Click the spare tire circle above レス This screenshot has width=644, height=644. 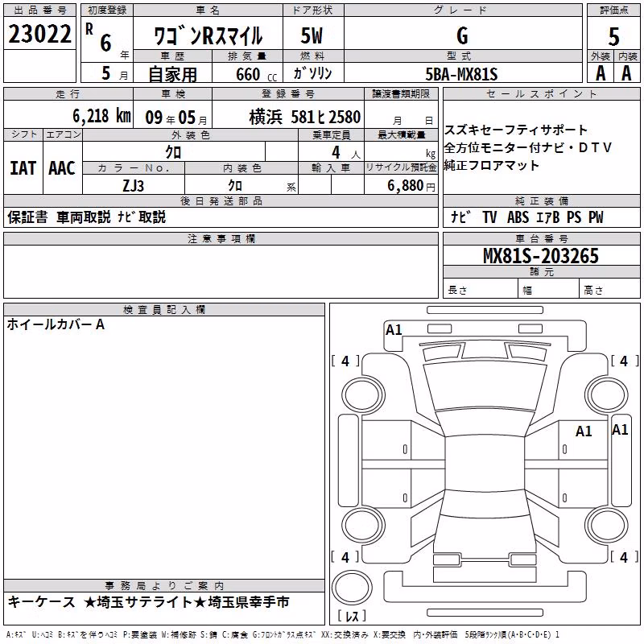pyautogui.click(x=352, y=587)
